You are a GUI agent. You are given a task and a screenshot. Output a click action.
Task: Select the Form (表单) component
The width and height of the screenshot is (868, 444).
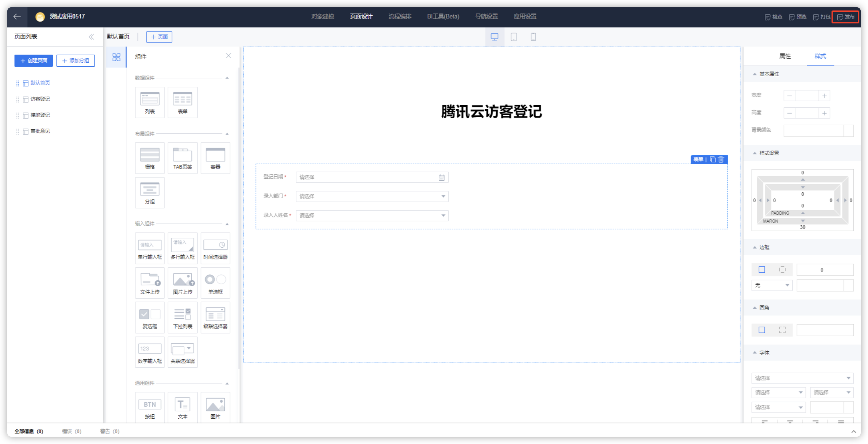pos(183,102)
